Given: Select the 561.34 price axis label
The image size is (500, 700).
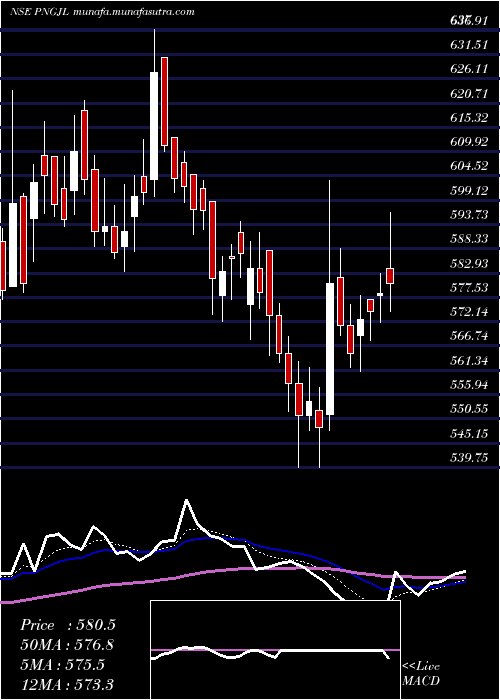Looking at the screenshot, I should click(x=469, y=361).
